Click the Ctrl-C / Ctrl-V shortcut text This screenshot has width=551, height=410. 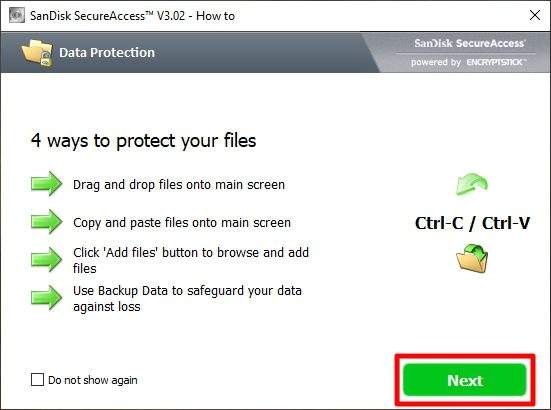(472, 223)
